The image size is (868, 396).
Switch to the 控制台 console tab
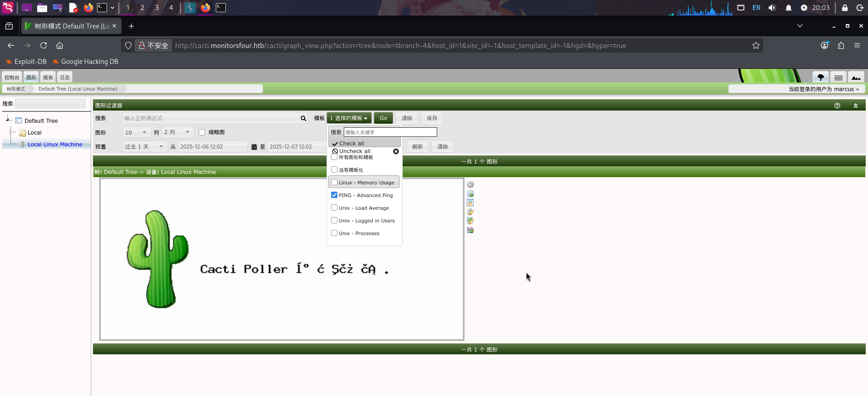[12, 77]
